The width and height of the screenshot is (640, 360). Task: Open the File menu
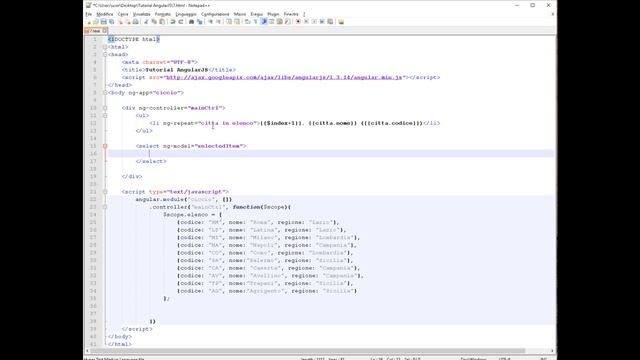pos(89,14)
